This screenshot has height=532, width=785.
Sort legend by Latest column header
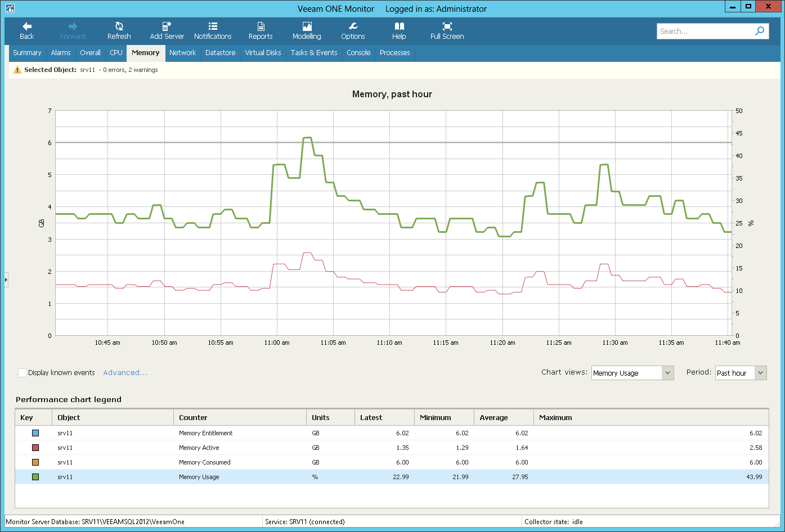click(385, 418)
